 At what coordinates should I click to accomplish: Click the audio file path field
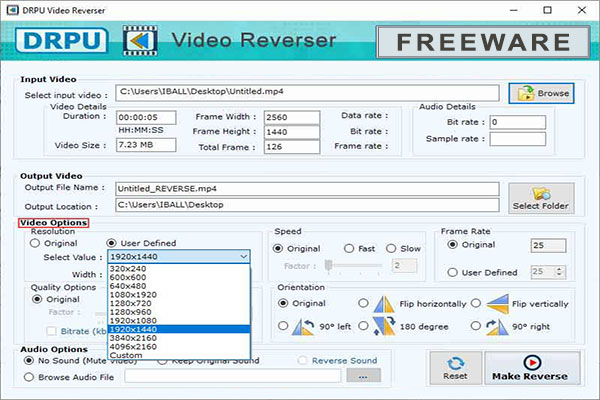coord(233,376)
